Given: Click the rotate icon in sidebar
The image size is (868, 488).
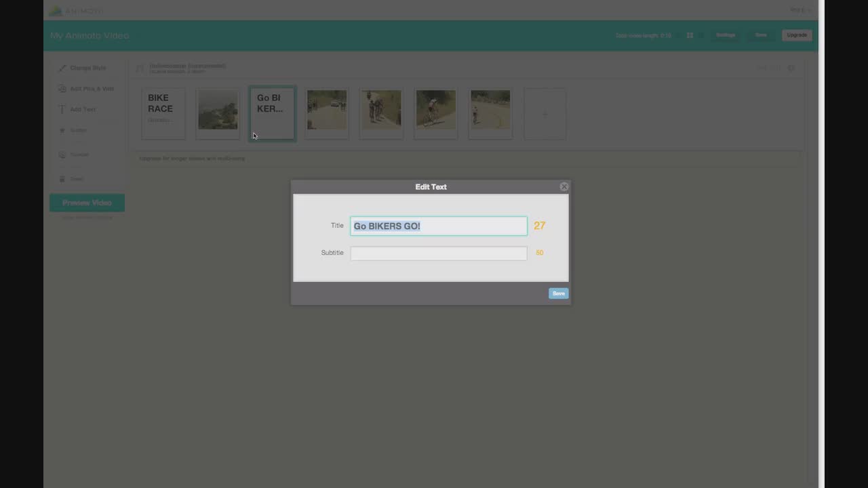Looking at the screenshot, I should (62, 155).
